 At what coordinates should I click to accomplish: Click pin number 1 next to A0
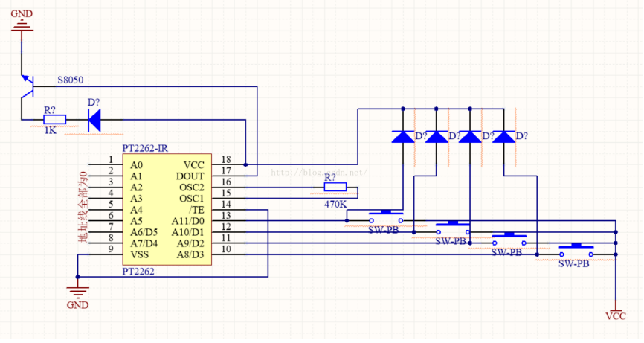(x=111, y=159)
